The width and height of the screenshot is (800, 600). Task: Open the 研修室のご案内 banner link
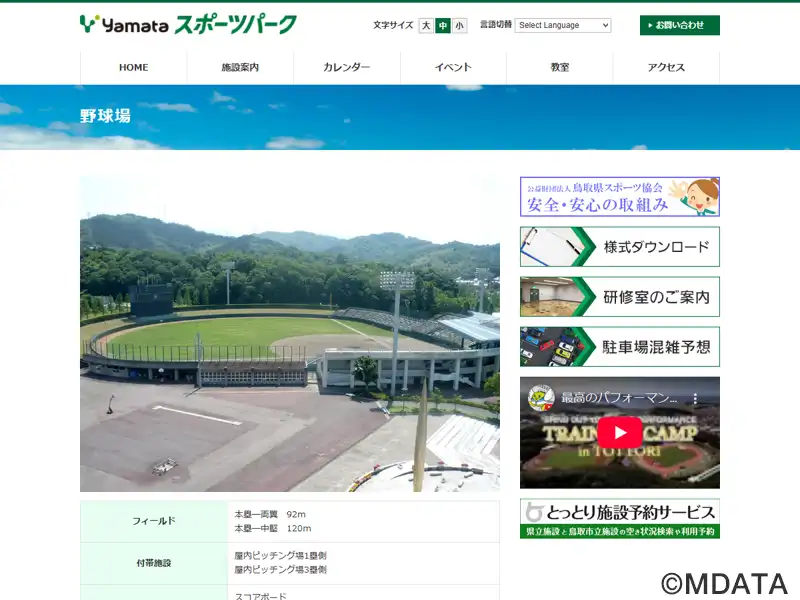(620, 296)
